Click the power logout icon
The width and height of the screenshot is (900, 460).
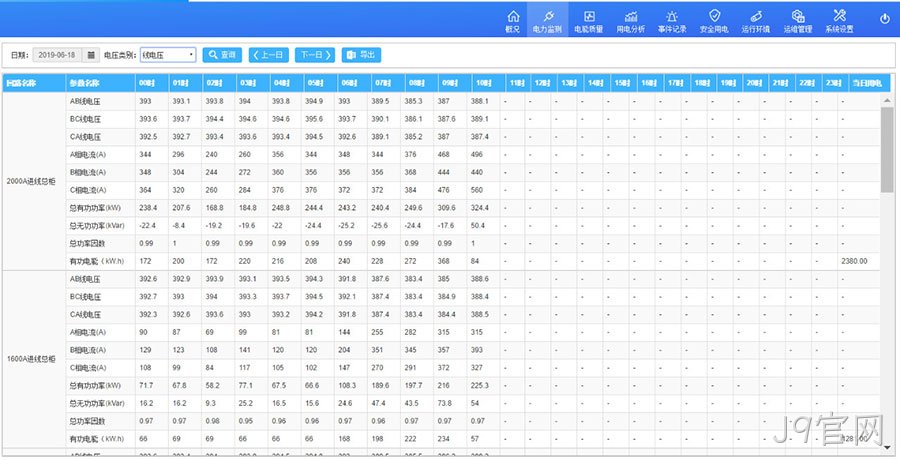pyautogui.click(x=885, y=18)
